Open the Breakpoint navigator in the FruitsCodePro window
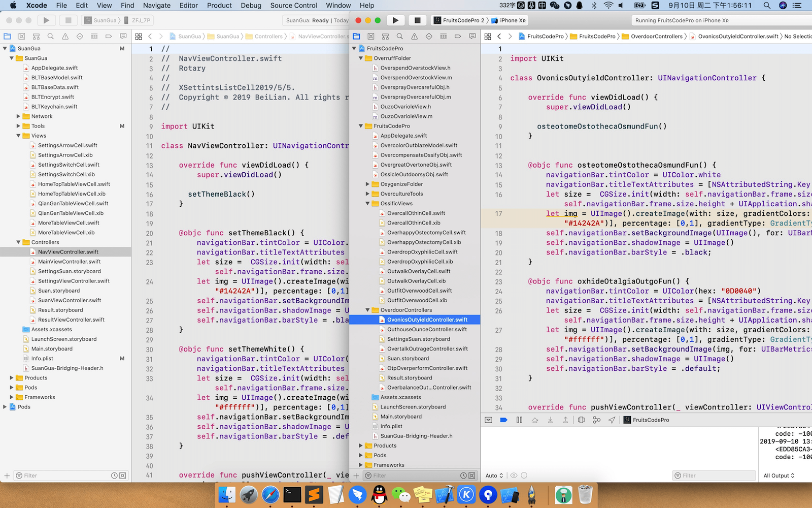This screenshot has height=508, width=812. [x=458, y=36]
